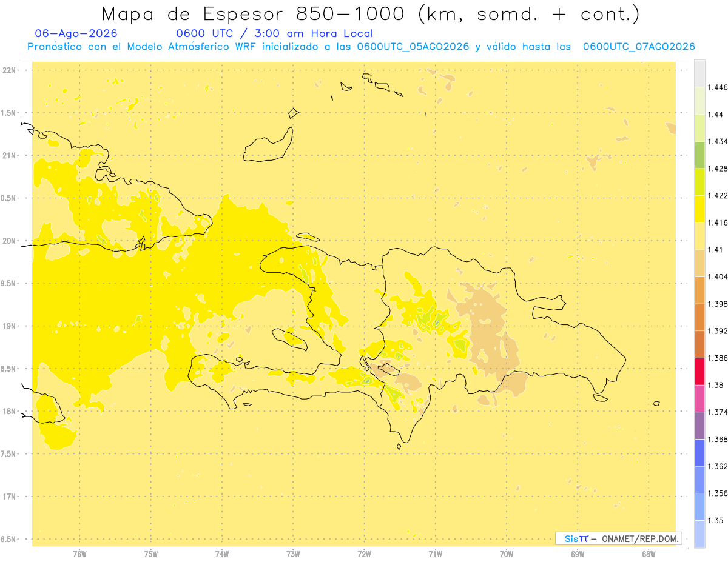Click the colorbar value label "1.428"
The width and height of the screenshot is (728, 562).
(x=718, y=169)
